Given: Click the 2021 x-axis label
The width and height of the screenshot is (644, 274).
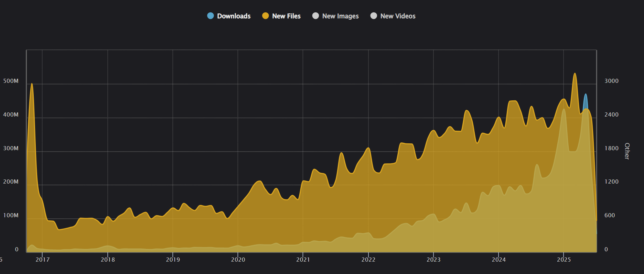Looking at the screenshot, I should coord(303,260).
